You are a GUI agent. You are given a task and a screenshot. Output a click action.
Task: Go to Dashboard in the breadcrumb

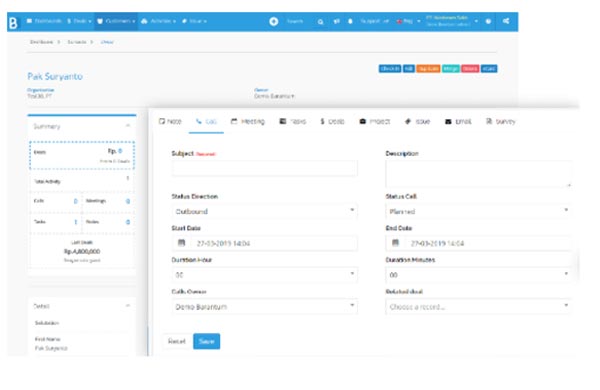(x=41, y=42)
